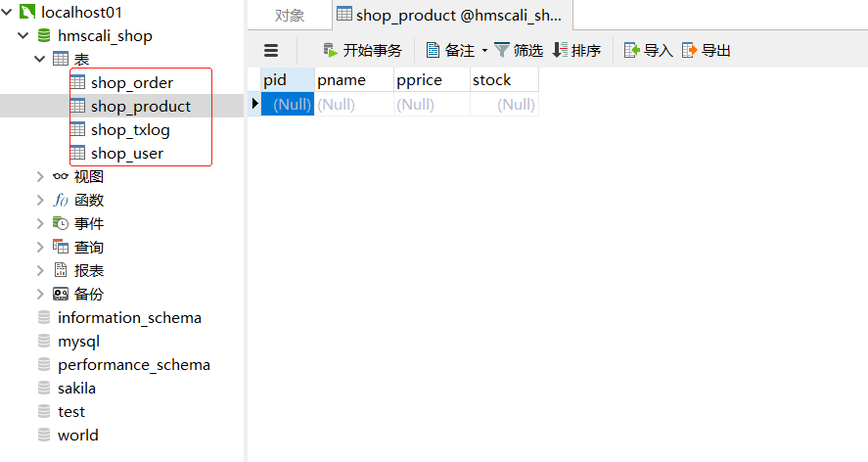
Task: Click the 报表 report icon
Action: point(61,270)
